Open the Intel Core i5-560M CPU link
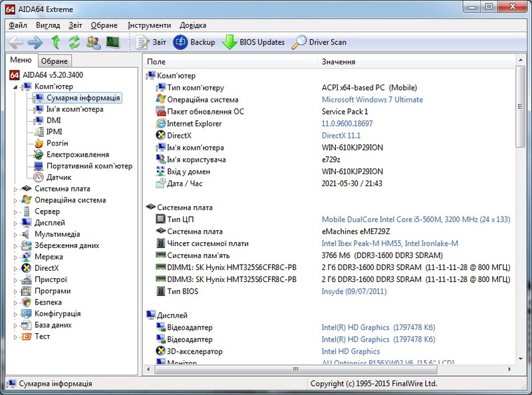Screen dimensions: 532x395 click(416, 219)
